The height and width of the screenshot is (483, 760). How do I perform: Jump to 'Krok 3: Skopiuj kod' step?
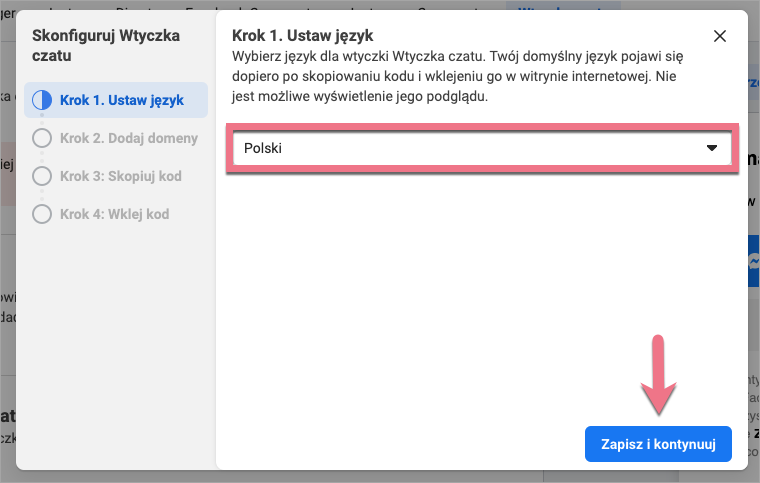(x=120, y=176)
